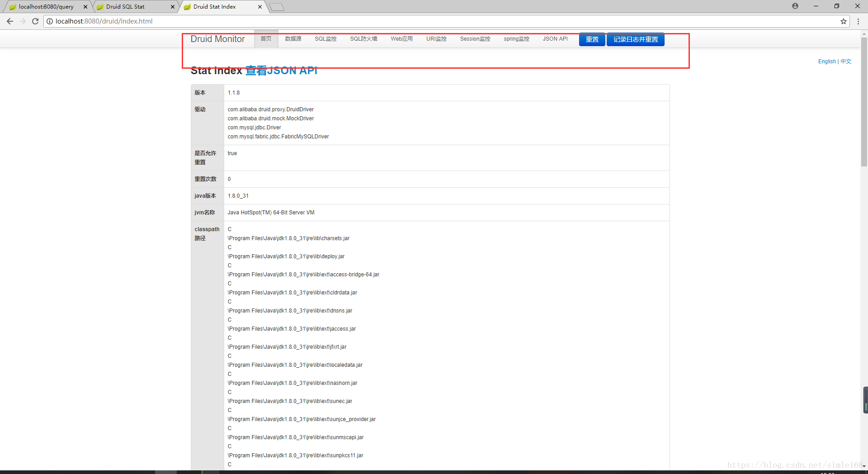
Task: Close the localhost:8080/query tab
Action: [x=85, y=7]
